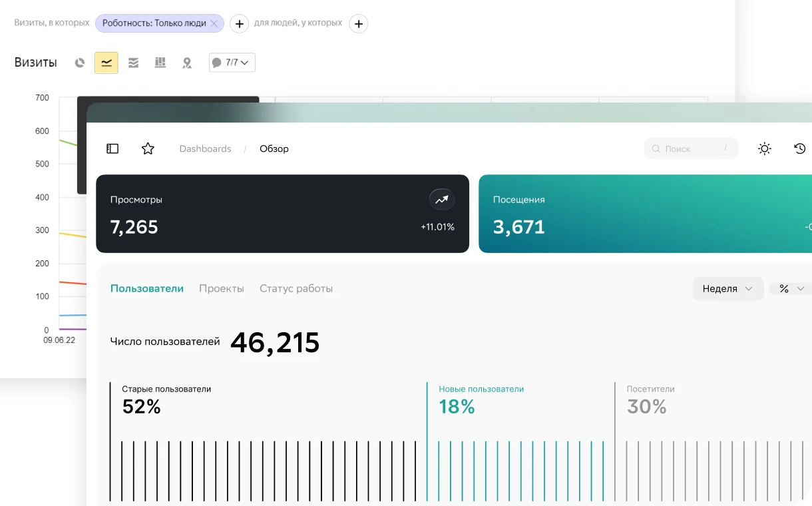Open the history clock icon
812x506 pixels.
coord(800,148)
